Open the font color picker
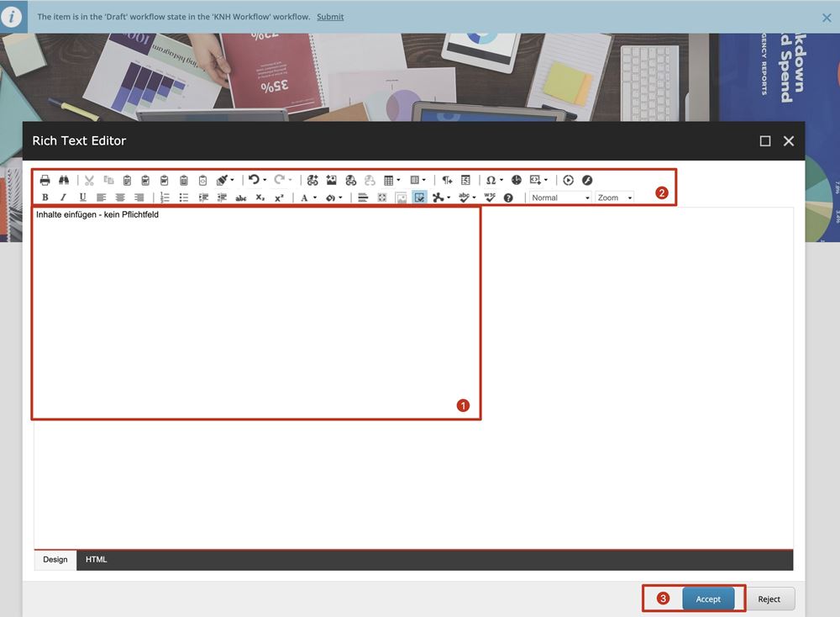 coord(307,198)
